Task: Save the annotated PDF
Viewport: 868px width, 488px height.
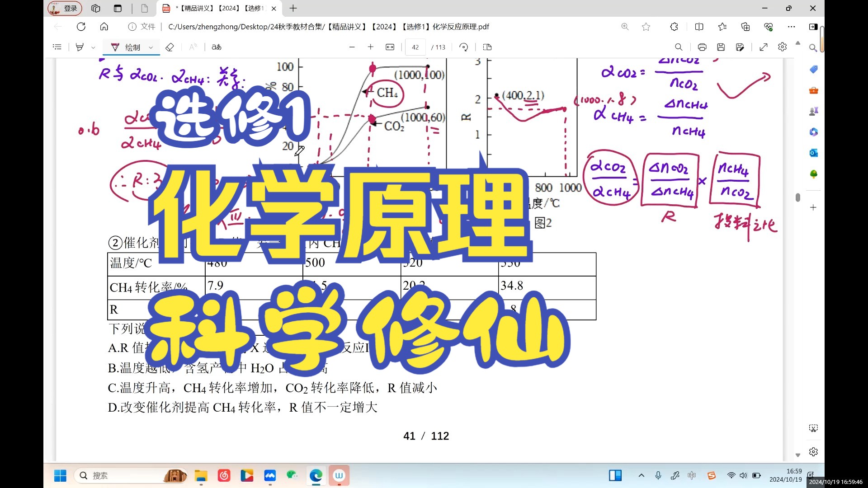Action: click(x=721, y=47)
